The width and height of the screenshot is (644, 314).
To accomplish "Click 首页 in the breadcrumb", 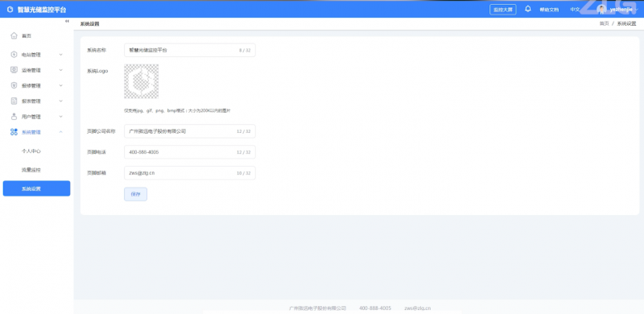I will point(605,24).
